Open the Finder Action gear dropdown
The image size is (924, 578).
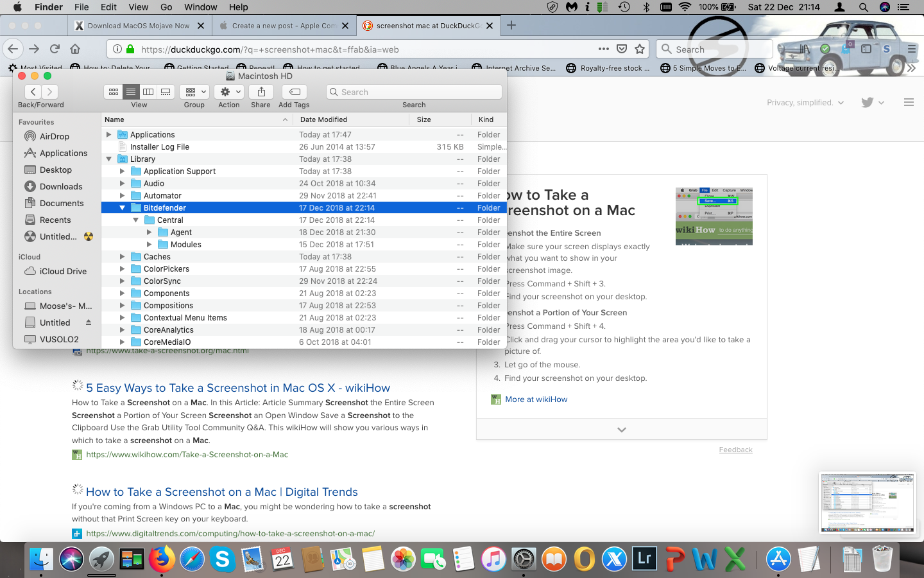(229, 92)
